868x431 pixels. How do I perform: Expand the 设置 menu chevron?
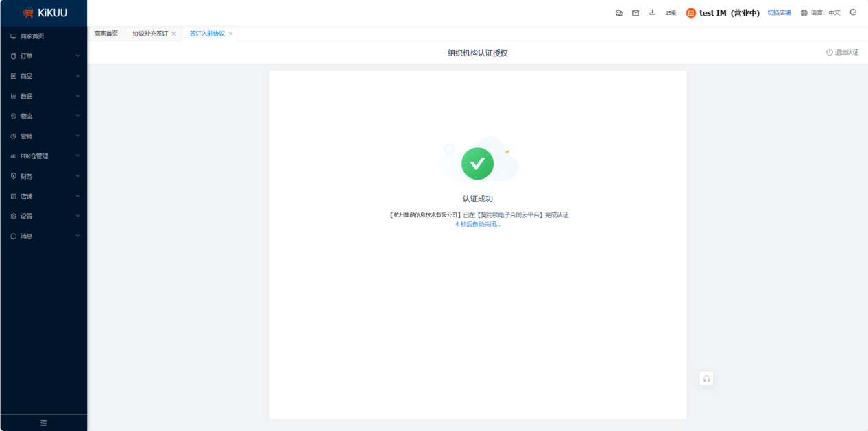click(77, 216)
